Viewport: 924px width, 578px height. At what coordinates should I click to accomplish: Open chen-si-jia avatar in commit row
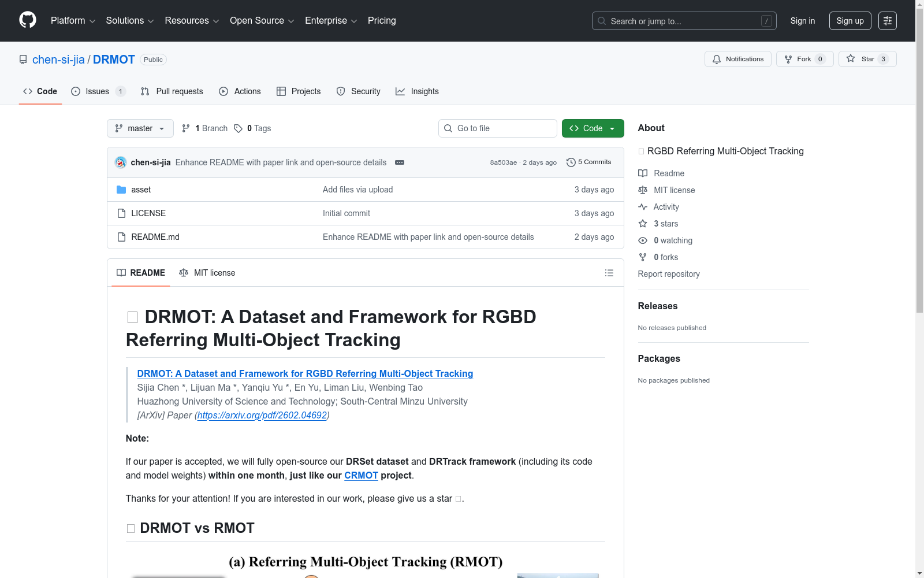point(121,162)
